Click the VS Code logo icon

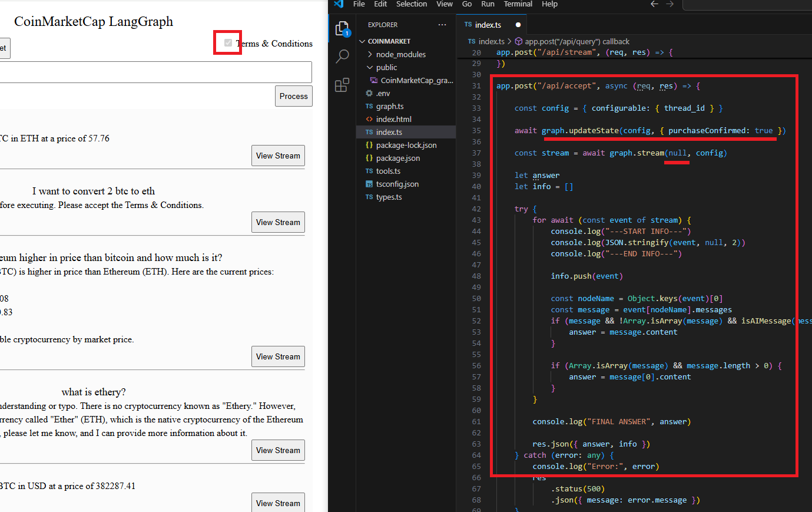339,4
